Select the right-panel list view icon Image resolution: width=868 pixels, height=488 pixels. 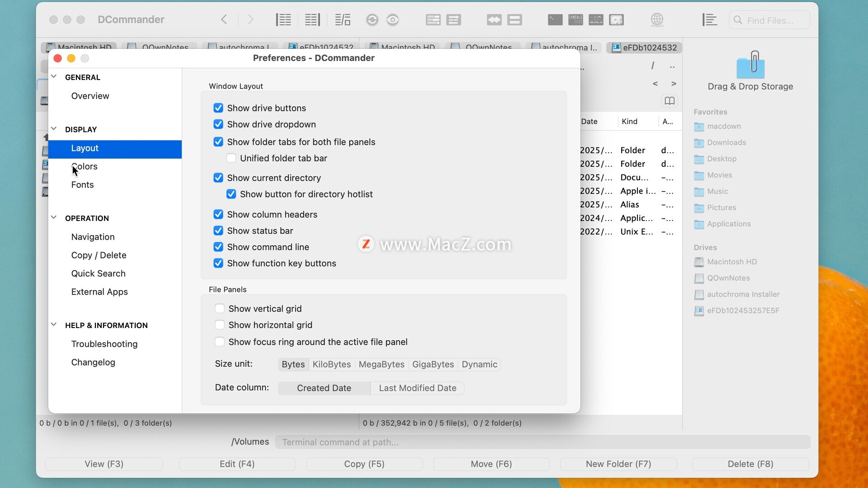point(312,19)
